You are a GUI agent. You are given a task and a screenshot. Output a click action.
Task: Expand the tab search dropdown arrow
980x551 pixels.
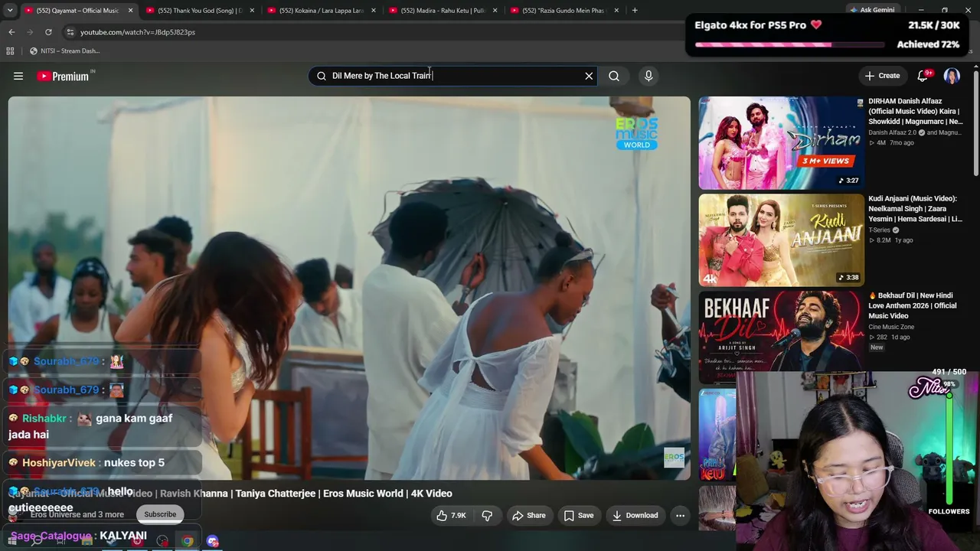pyautogui.click(x=10, y=11)
